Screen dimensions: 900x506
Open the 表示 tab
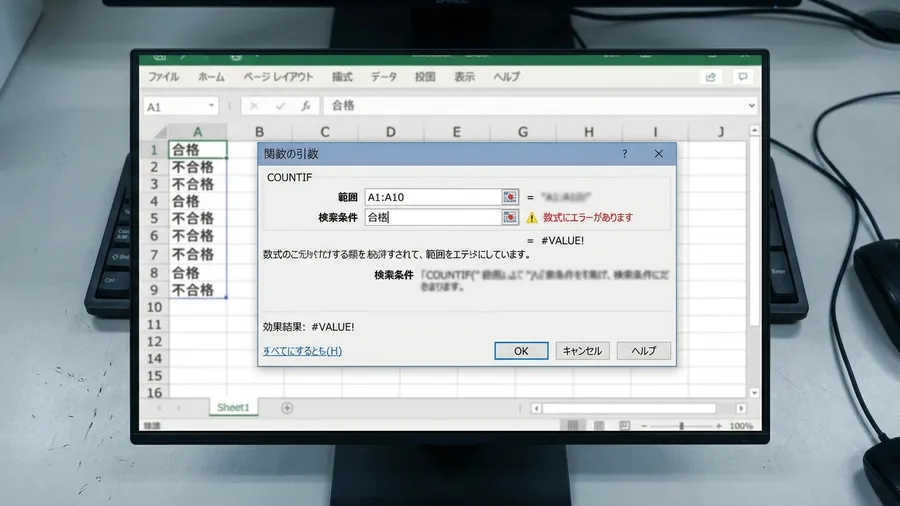click(x=464, y=77)
